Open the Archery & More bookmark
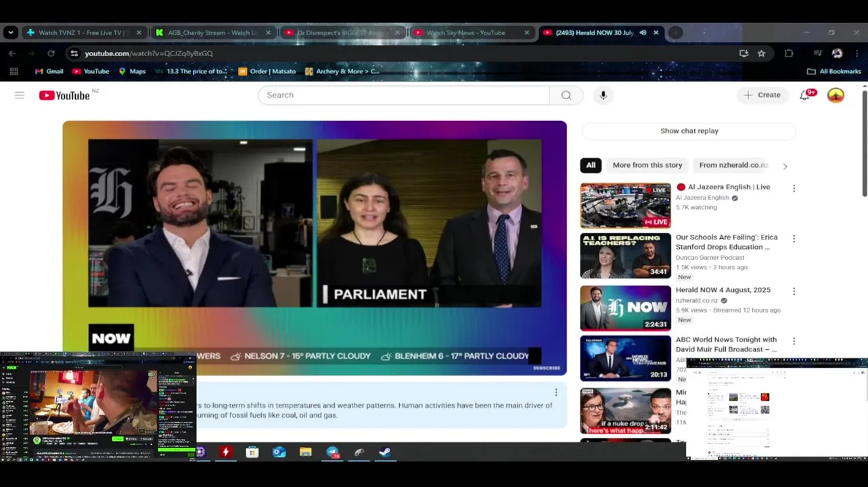 pos(342,71)
